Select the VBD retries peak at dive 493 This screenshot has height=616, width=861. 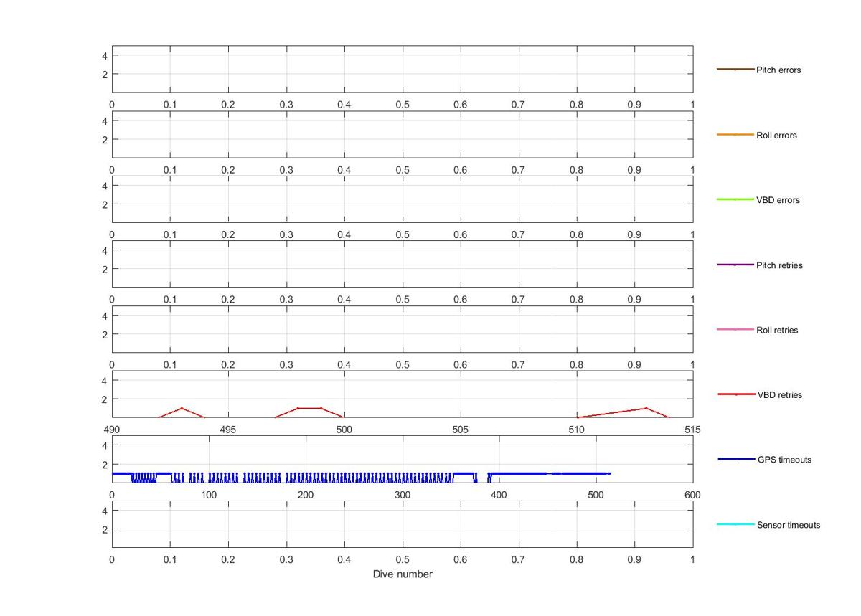point(182,408)
